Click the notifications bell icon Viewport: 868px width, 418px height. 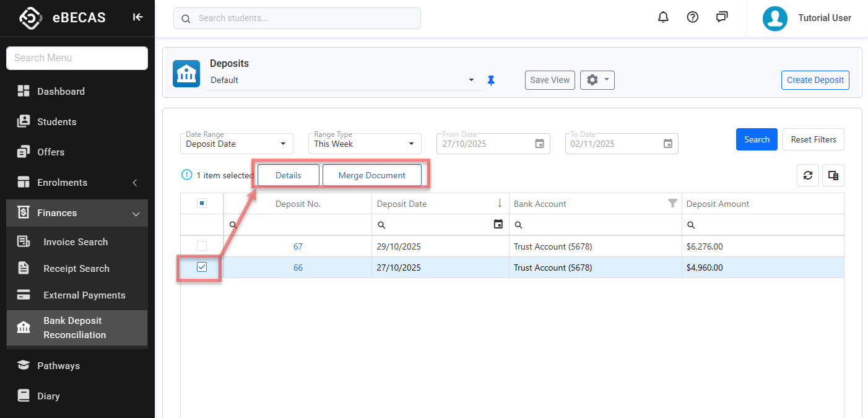[x=663, y=17]
